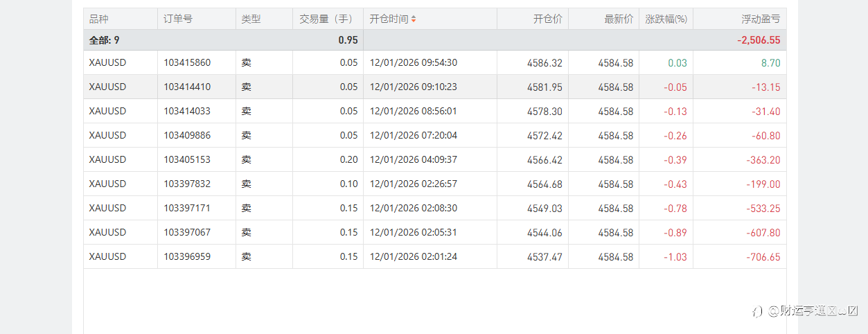Click the 交易量（手） column header
Viewport: 868px width, 334px height.
click(x=326, y=19)
